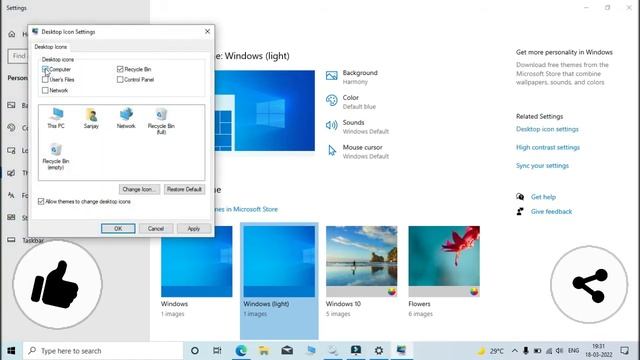Open Cortana circle on taskbar

point(195,351)
